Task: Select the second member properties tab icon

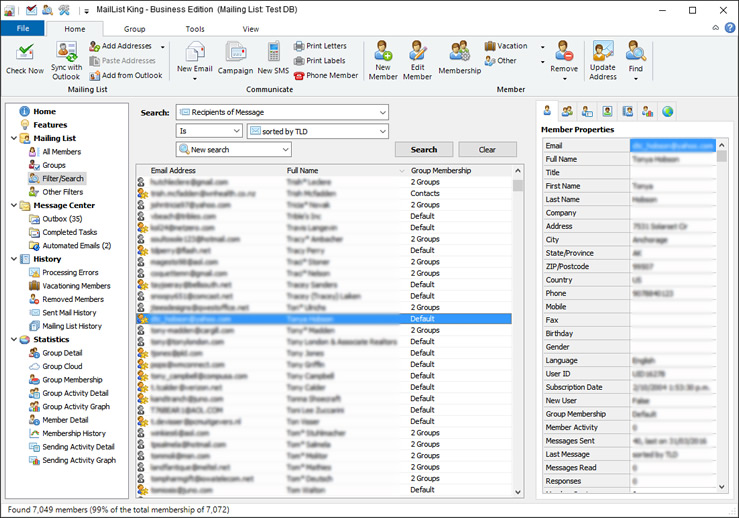Action: click(x=567, y=112)
